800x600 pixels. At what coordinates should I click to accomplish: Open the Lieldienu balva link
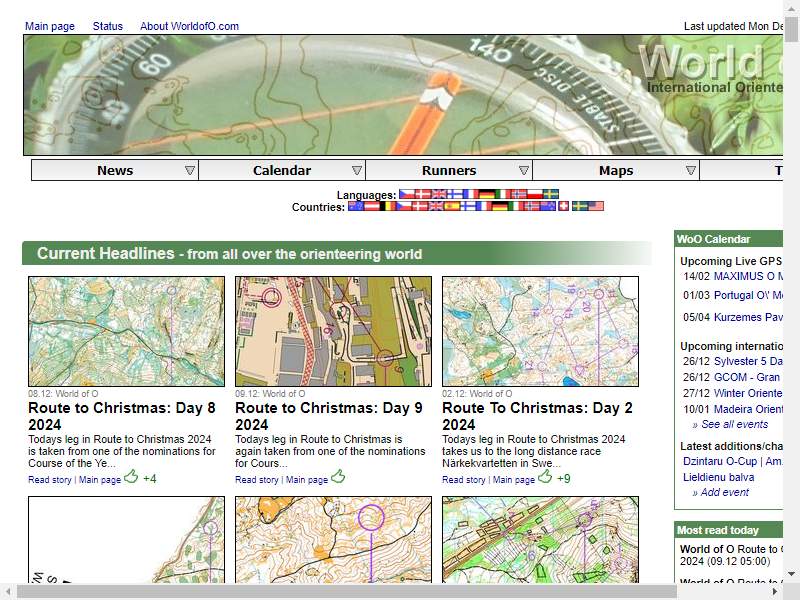point(718,477)
